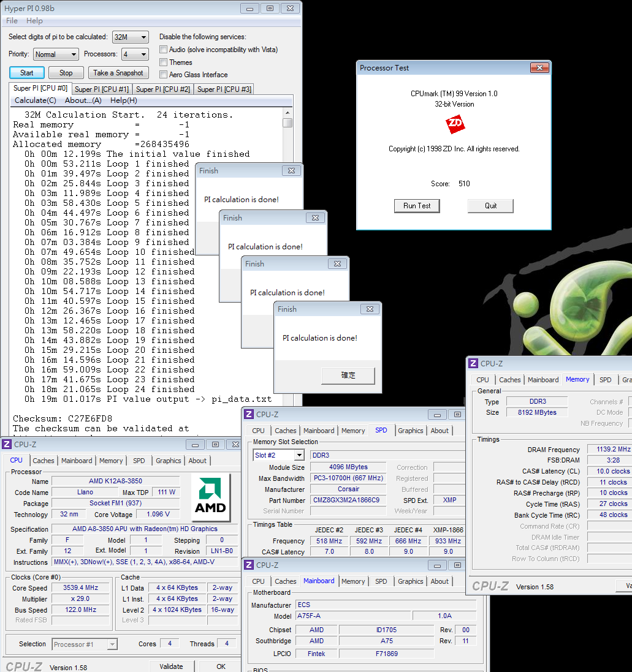Open Mainboard tab in CPU-Z CPU window
Viewport: 632px width, 672px height.
tap(77, 461)
